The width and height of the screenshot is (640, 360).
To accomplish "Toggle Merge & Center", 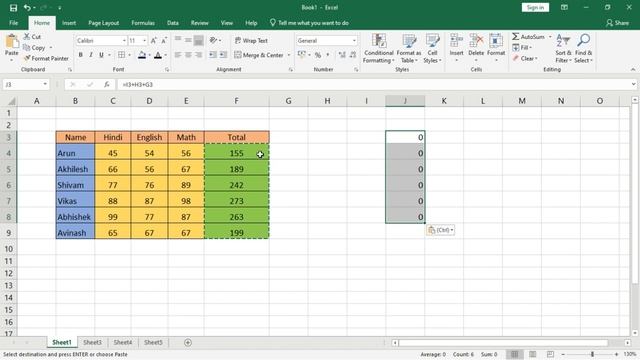I will [259, 55].
